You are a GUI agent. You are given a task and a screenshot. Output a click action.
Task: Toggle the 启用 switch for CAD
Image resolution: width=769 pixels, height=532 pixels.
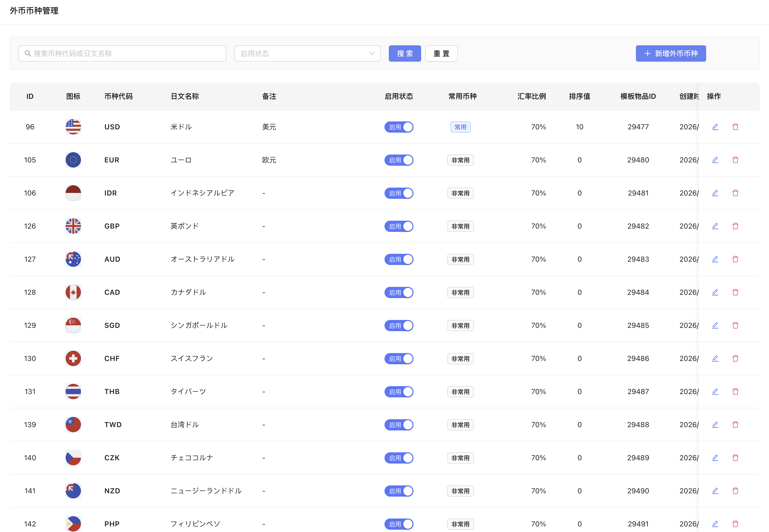(398, 292)
